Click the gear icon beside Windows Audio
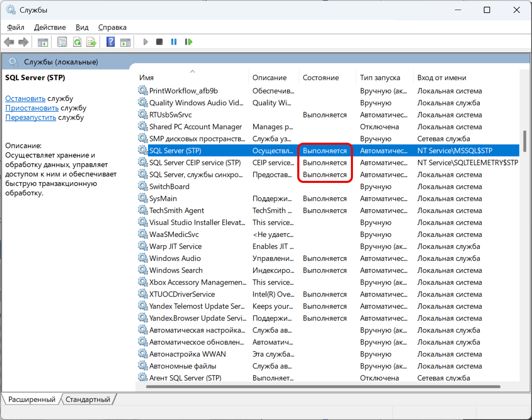 coord(143,258)
